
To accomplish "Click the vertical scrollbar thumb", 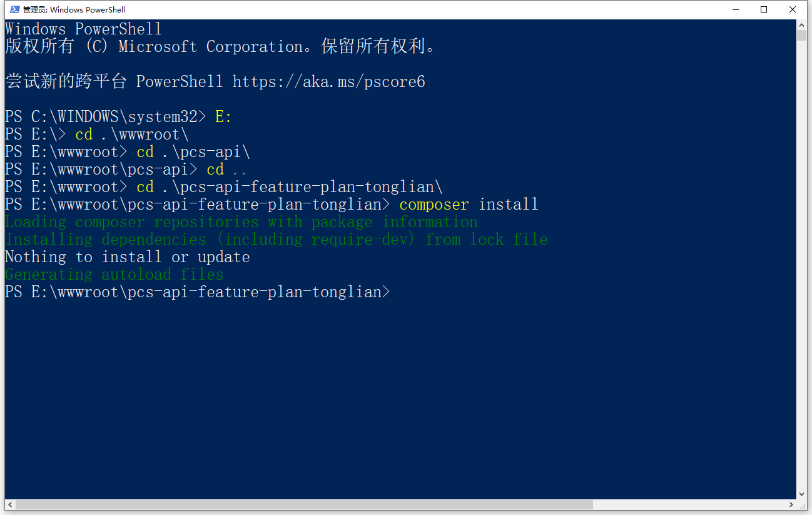I will tap(801, 35).
